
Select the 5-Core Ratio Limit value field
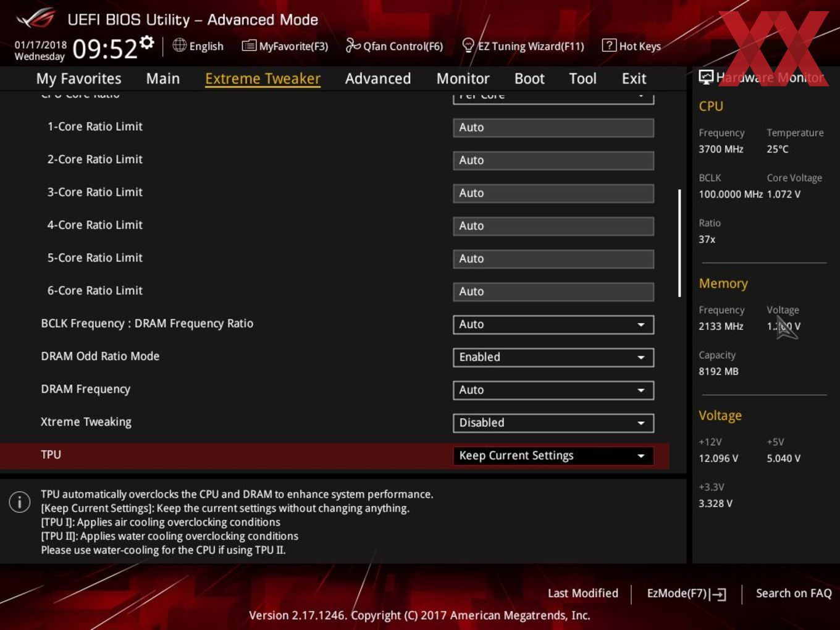click(x=553, y=258)
